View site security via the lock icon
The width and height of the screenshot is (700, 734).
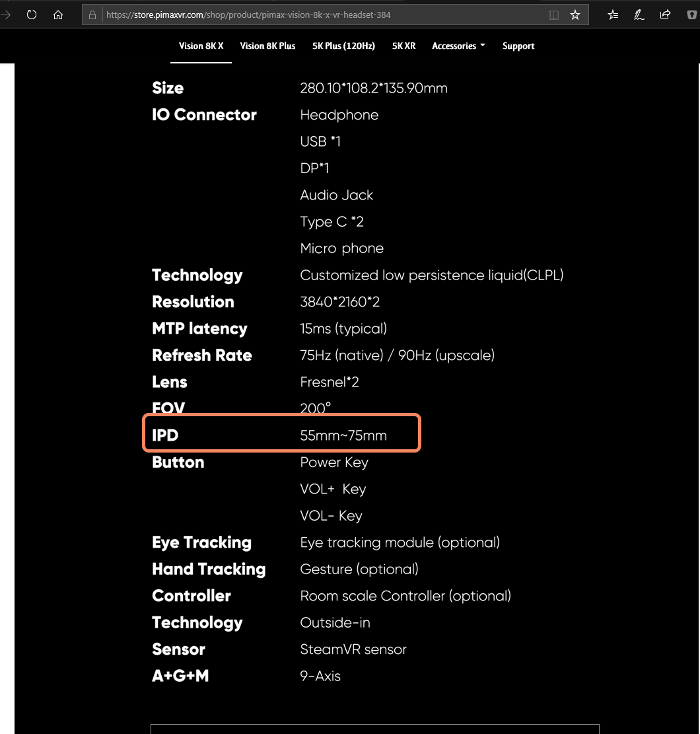[92, 15]
